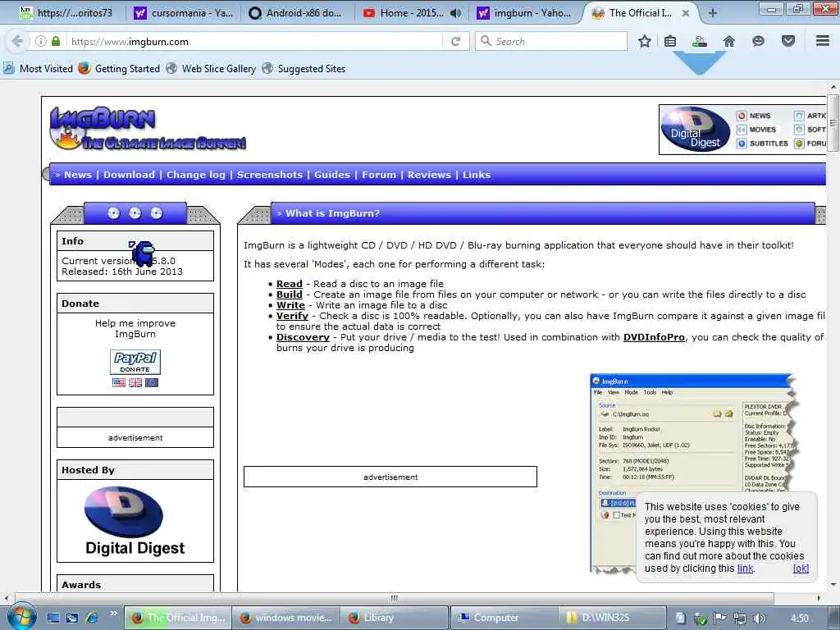Click into the URL address field

tap(254, 41)
